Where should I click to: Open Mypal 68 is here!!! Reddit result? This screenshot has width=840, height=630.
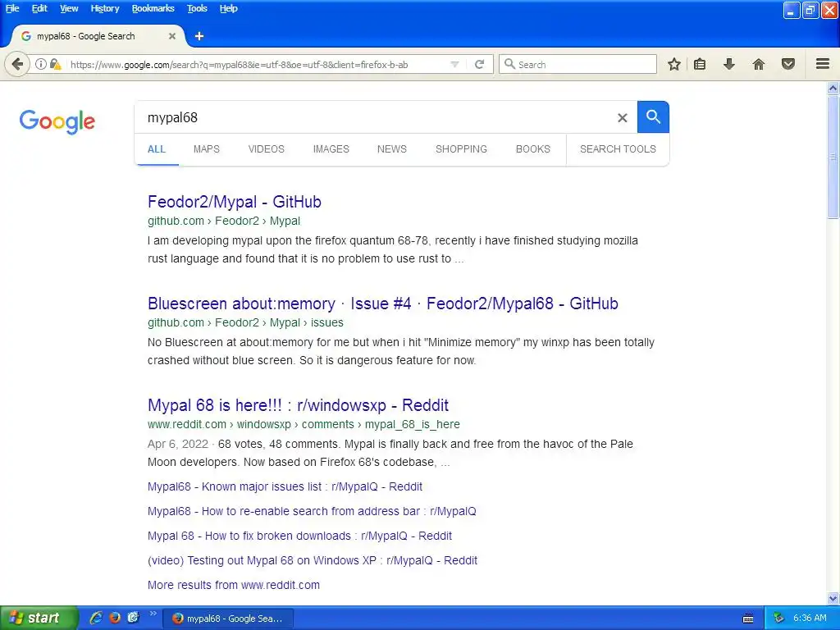298,405
